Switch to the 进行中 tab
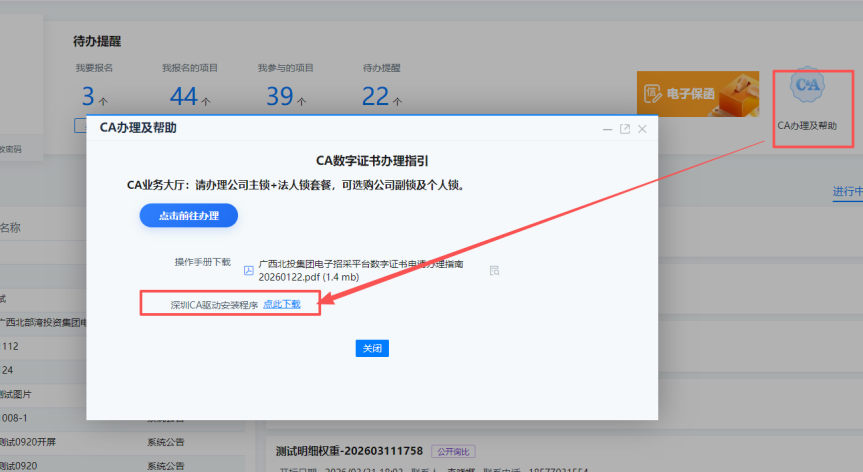 [x=848, y=191]
